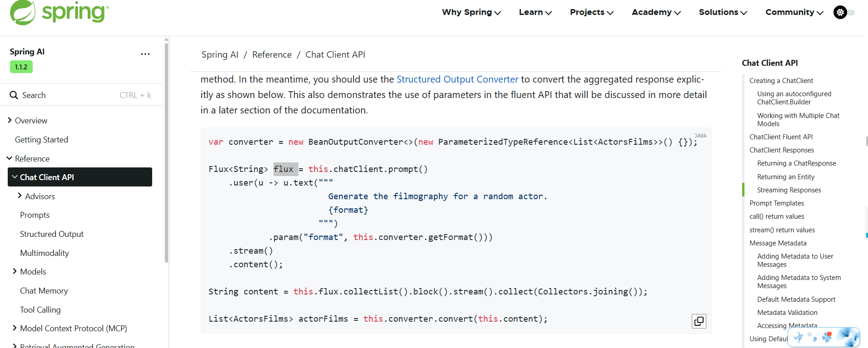Screen dimensions: 868x348
Task: Jump to Creating a ChatClient section
Action: tap(781, 81)
